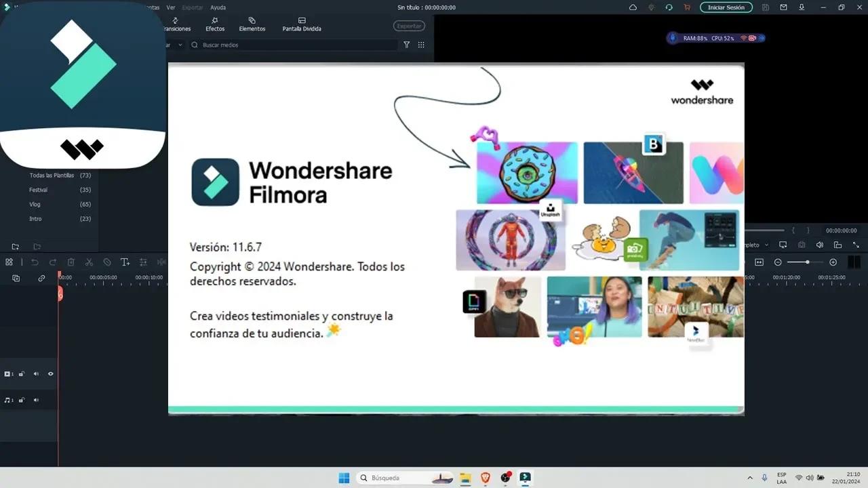Click the Undo icon above the timeline

tap(35, 262)
